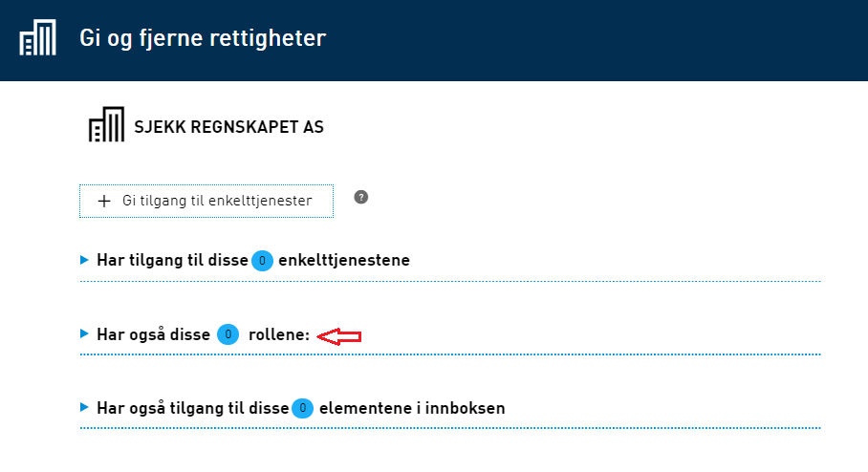Click the zero badge before rollene
Screen dimensions: 868x472
coord(228,334)
